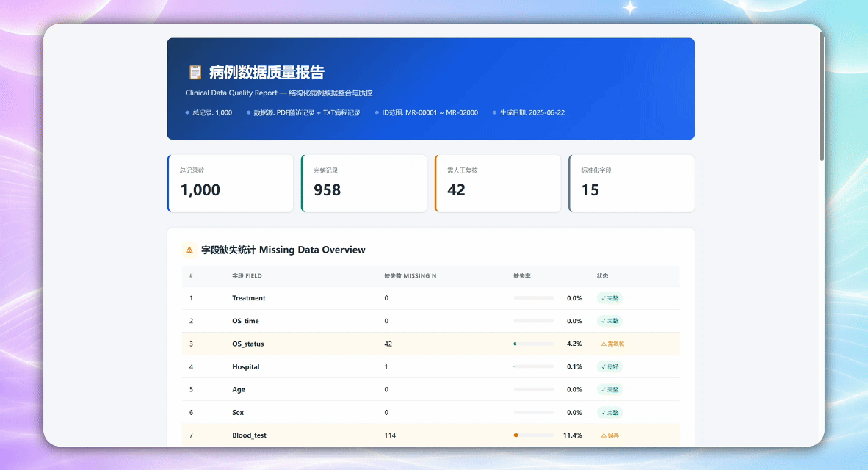The width and height of the screenshot is (868, 470).
Task: Click the vertical scrollbar on the page's right edge
Action: (x=822, y=97)
